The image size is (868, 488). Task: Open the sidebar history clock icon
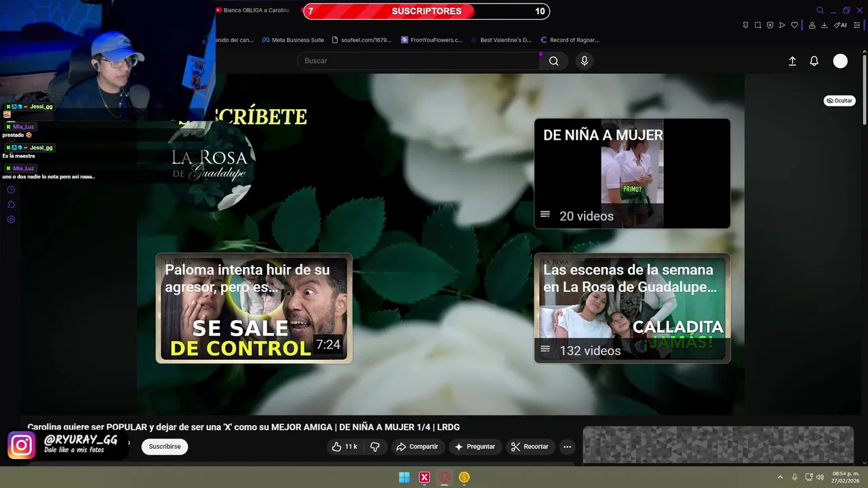11,190
